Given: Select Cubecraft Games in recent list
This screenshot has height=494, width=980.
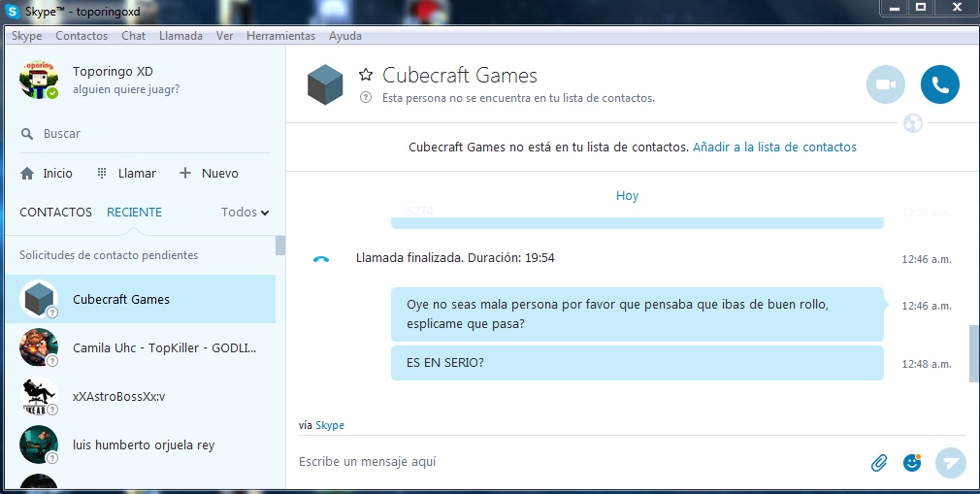Looking at the screenshot, I should [141, 299].
